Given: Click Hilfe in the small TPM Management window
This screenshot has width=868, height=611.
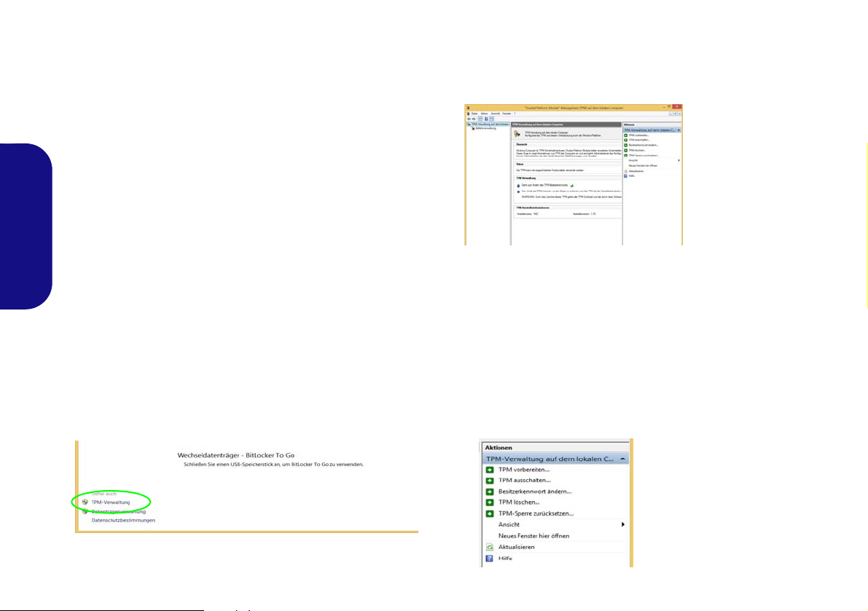Looking at the screenshot, I should click(x=632, y=176).
